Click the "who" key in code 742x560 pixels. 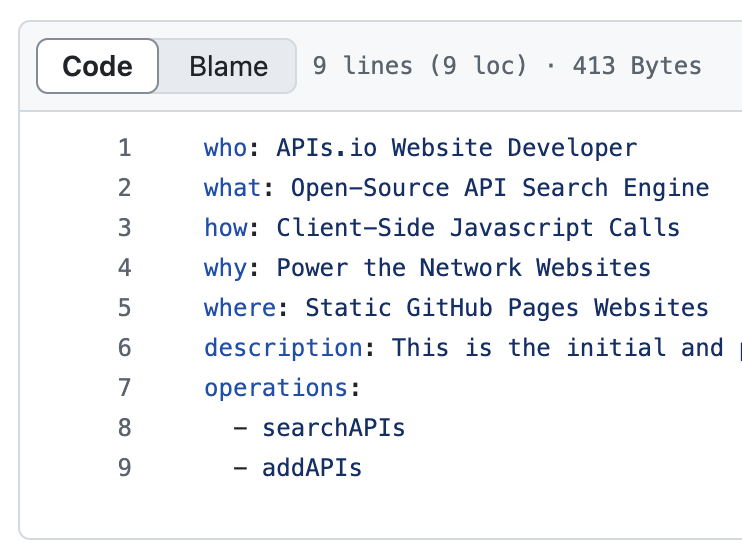click(x=225, y=148)
